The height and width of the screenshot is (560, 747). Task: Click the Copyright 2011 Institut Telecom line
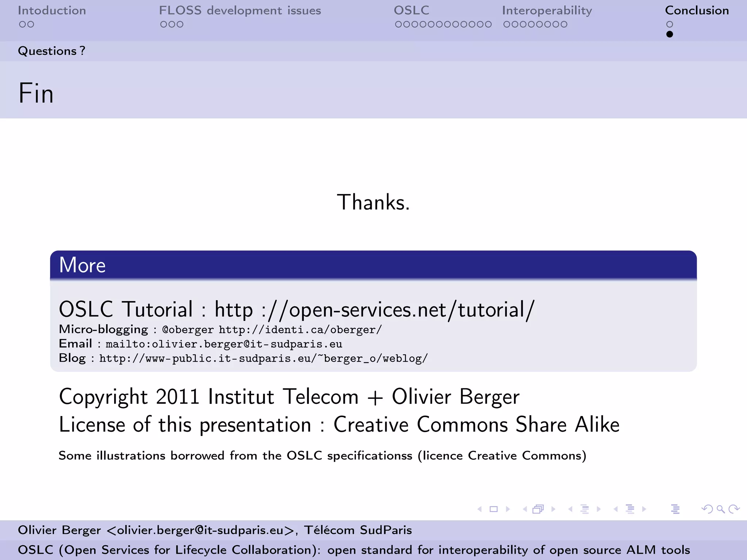tap(289, 397)
